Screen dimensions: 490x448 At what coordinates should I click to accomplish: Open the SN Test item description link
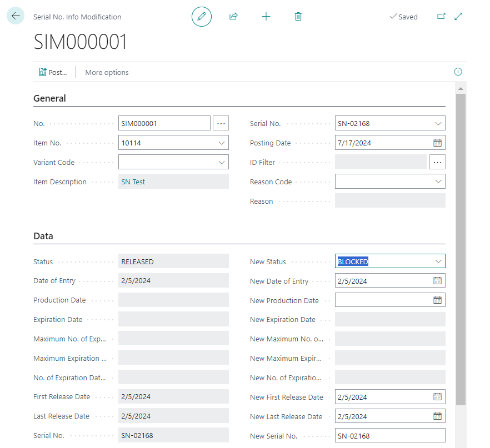[133, 182]
